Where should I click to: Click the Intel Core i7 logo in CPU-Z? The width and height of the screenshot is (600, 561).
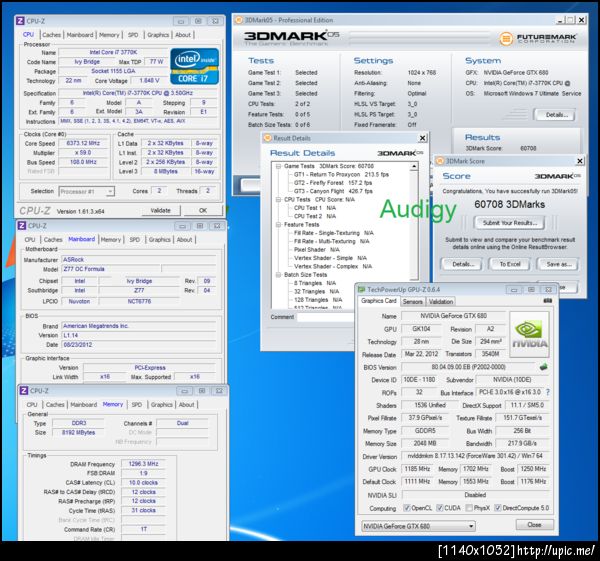pyautogui.click(x=195, y=66)
